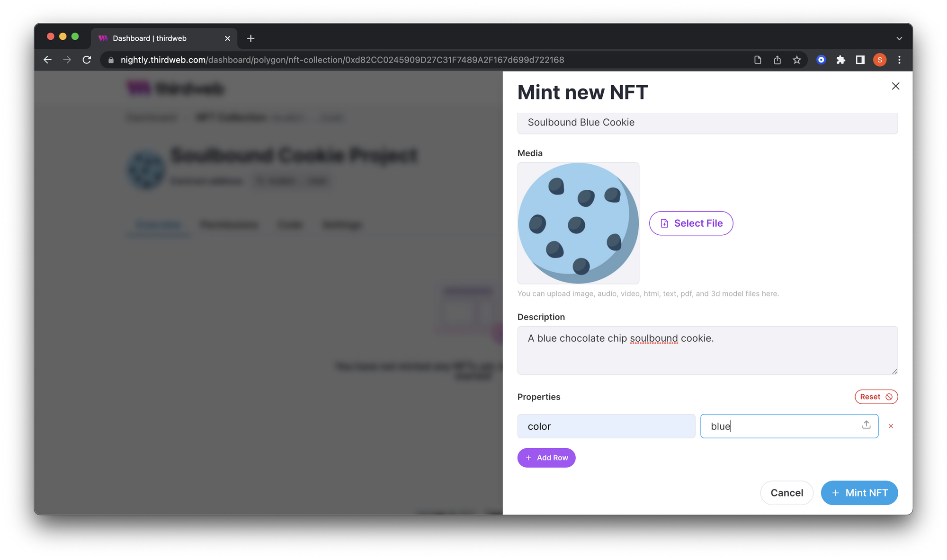Open the browser extensions puzzle icon
Image resolution: width=947 pixels, height=560 pixels.
tap(841, 60)
